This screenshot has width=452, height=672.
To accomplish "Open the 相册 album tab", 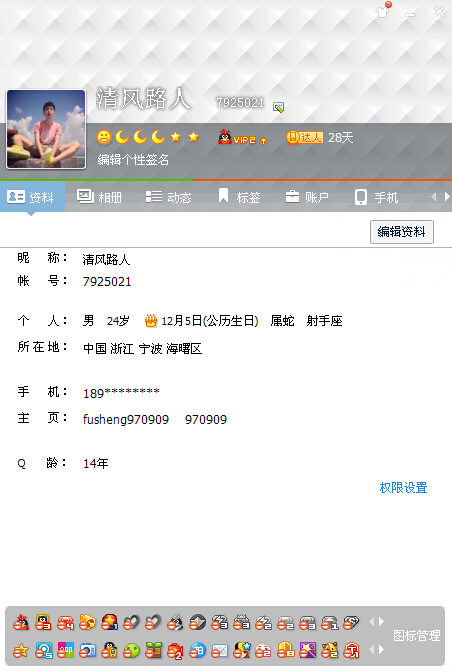I will (99, 197).
